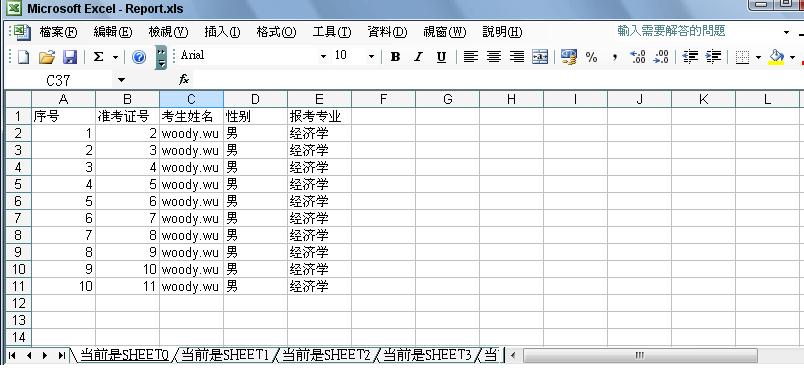804x368 pixels.
Task: Open the Fill Color dropdown arrow
Action: pos(793,57)
